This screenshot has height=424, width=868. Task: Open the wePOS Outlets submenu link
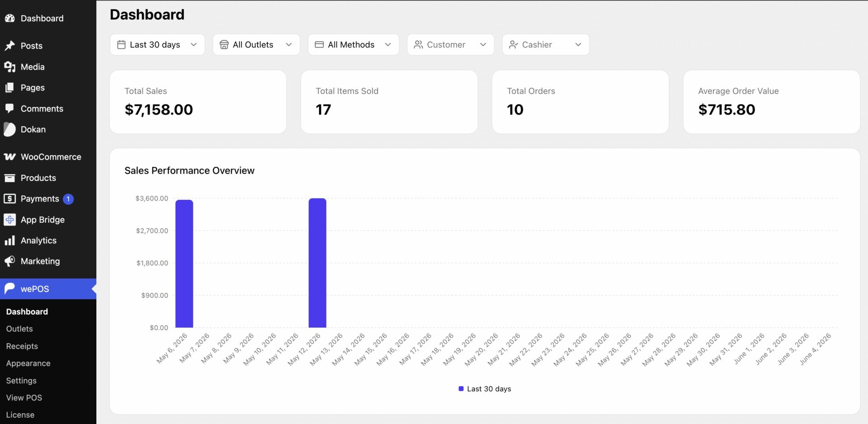19,329
